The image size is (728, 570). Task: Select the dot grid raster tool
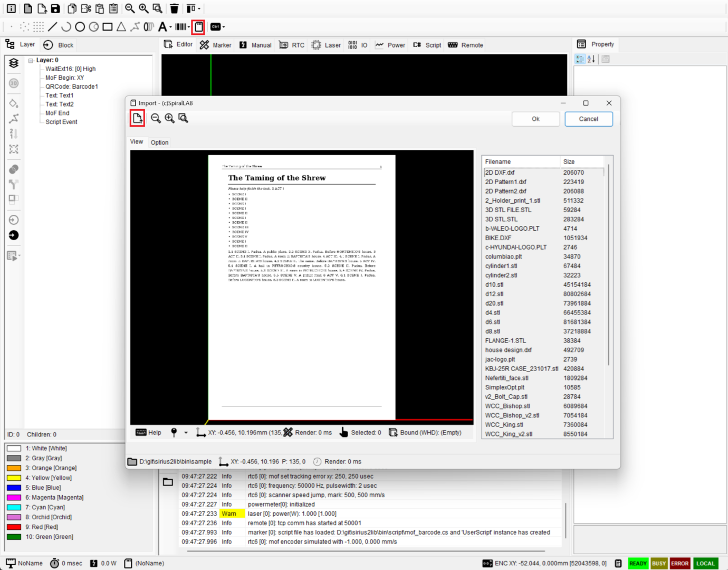tap(39, 26)
